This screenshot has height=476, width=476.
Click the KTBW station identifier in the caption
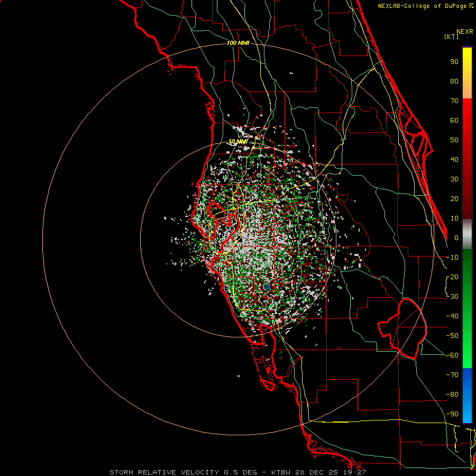(x=281, y=472)
